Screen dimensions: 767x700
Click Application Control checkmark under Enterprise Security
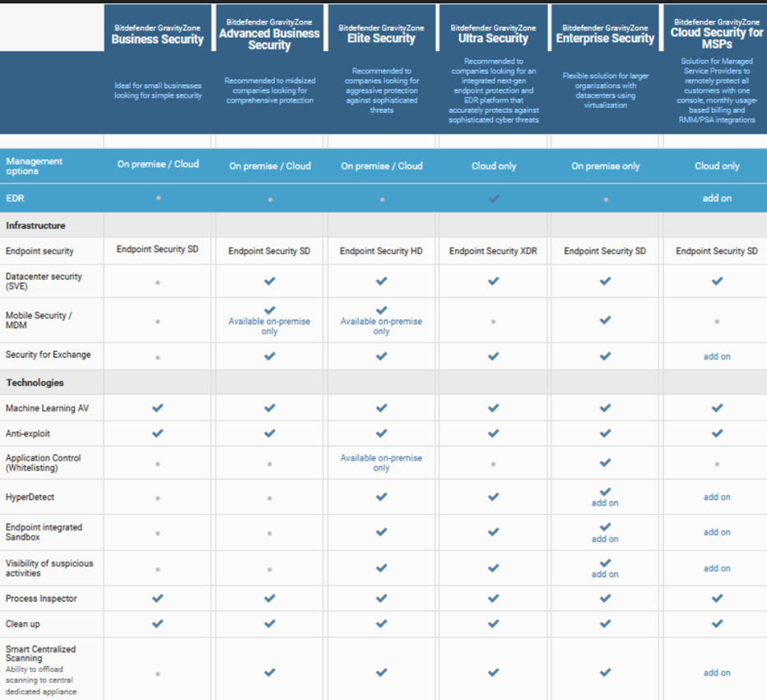click(x=605, y=462)
